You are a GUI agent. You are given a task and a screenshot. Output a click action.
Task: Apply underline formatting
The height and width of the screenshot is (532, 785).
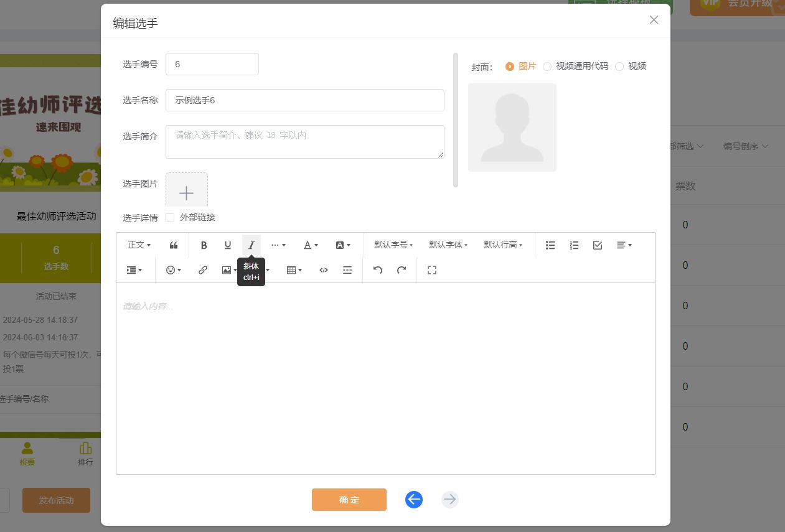coord(228,245)
